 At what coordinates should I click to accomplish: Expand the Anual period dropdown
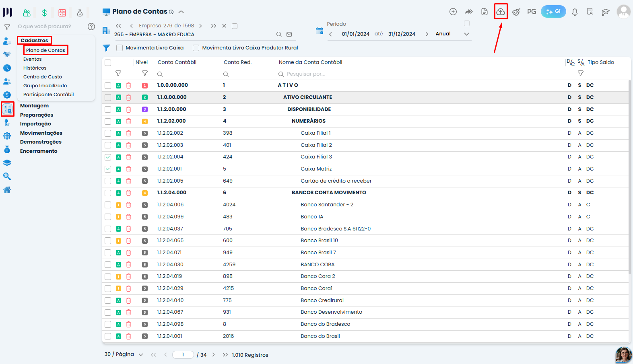tap(466, 34)
